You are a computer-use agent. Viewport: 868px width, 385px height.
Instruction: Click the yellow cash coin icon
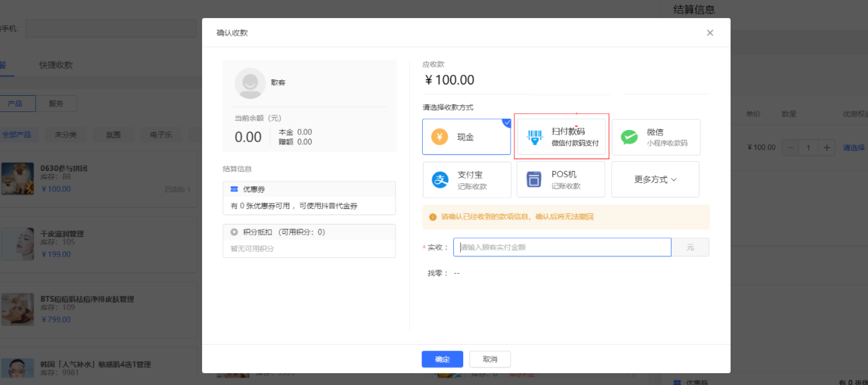(440, 137)
